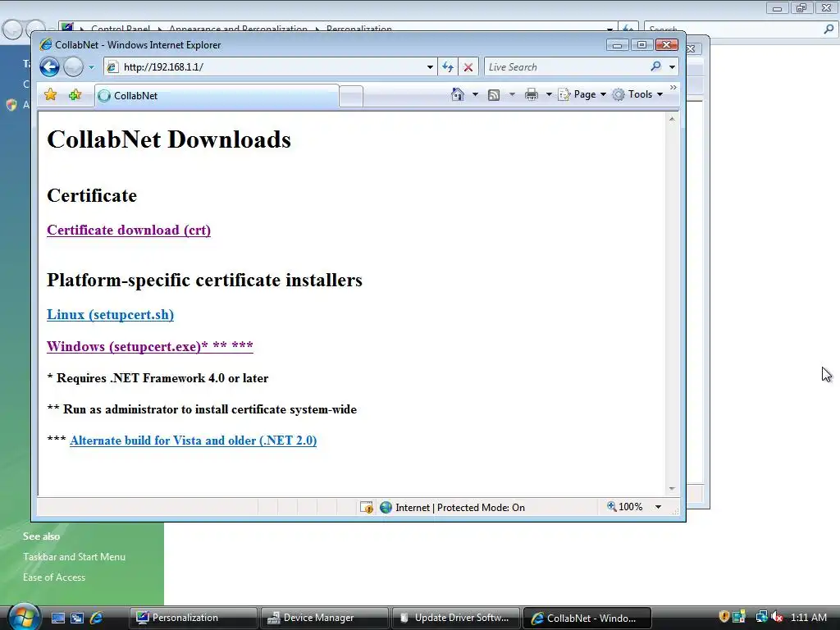Open the Linux (setupcert.sh) link

pyautogui.click(x=111, y=314)
